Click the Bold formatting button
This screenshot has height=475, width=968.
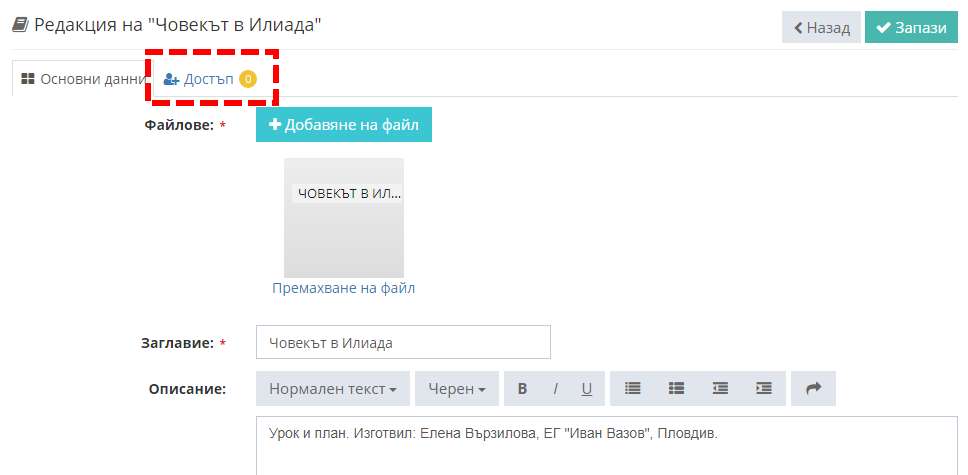[522, 389]
